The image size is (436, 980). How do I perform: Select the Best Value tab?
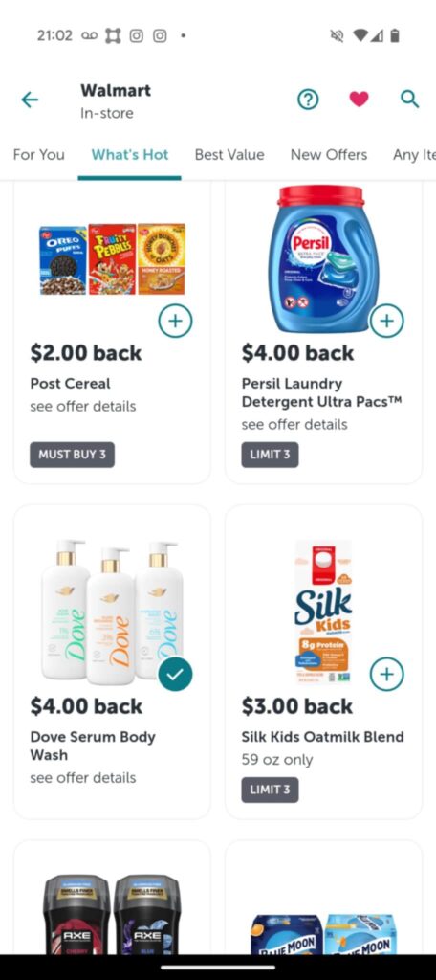(x=229, y=154)
